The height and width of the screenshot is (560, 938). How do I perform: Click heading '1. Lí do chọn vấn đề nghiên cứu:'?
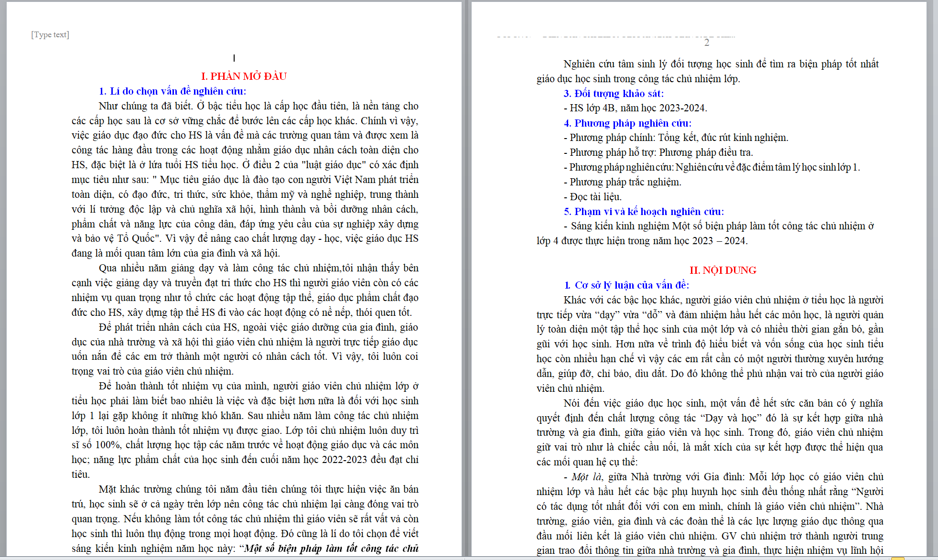point(173,91)
